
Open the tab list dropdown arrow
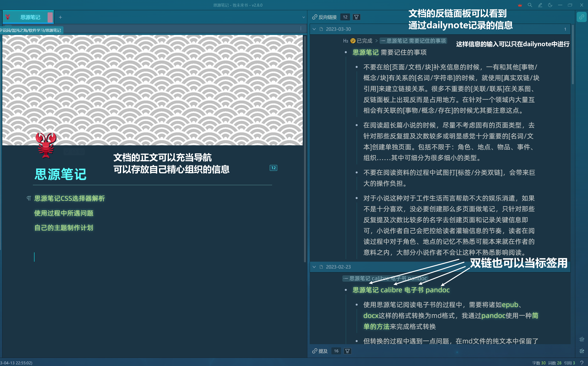click(303, 17)
